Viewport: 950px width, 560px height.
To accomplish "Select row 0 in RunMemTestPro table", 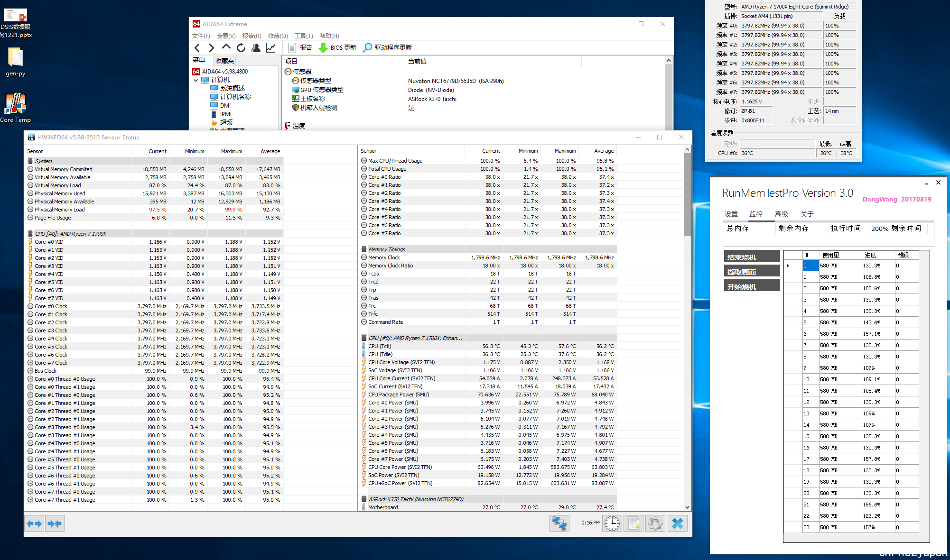I will pyautogui.click(x=852, y=266).
